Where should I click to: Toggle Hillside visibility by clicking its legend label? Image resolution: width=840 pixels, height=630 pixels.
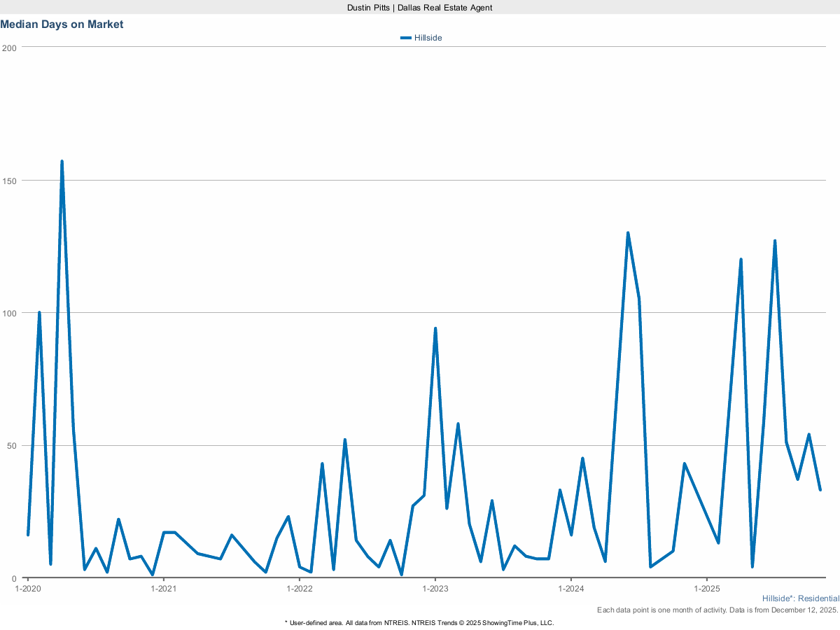(428, 37)
